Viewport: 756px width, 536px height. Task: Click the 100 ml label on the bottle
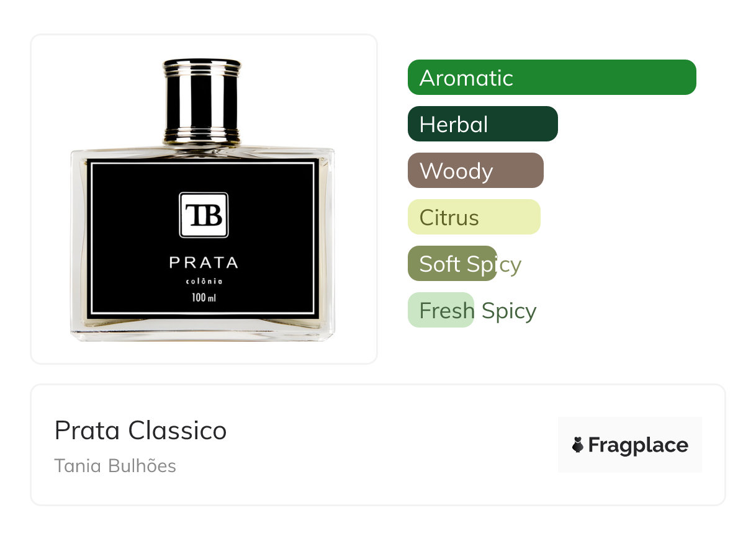[204, 298]
